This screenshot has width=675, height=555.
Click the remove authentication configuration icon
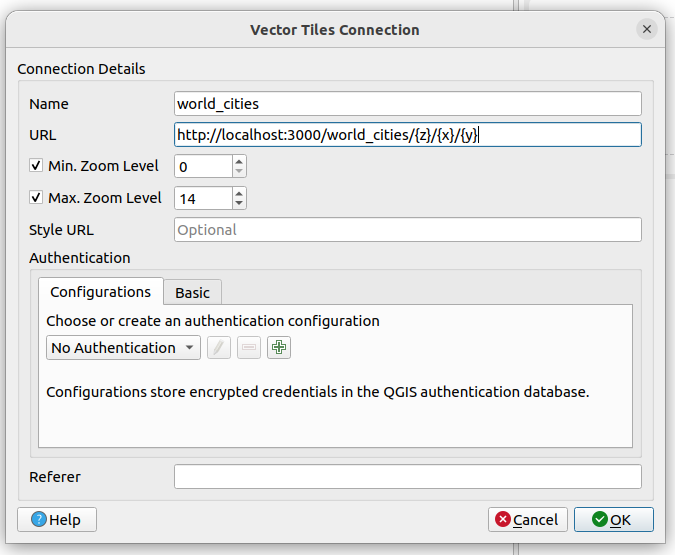(249, 348)
